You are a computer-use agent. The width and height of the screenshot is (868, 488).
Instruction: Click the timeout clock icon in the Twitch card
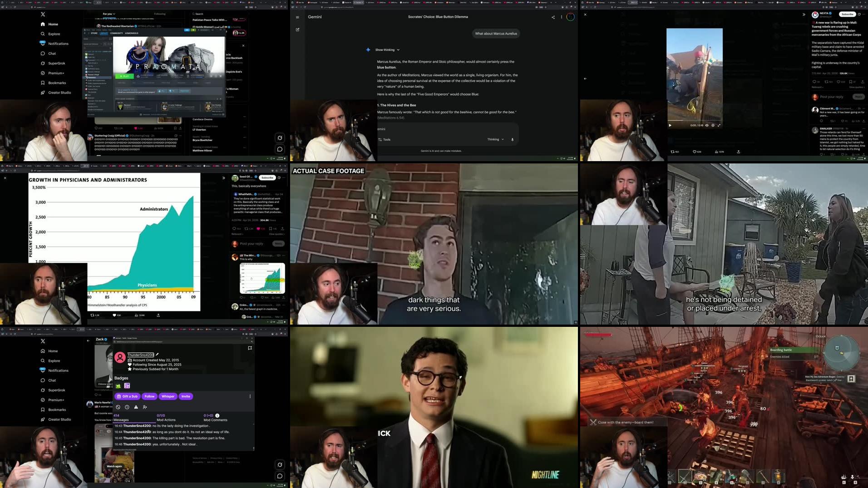tap(127, 407)
